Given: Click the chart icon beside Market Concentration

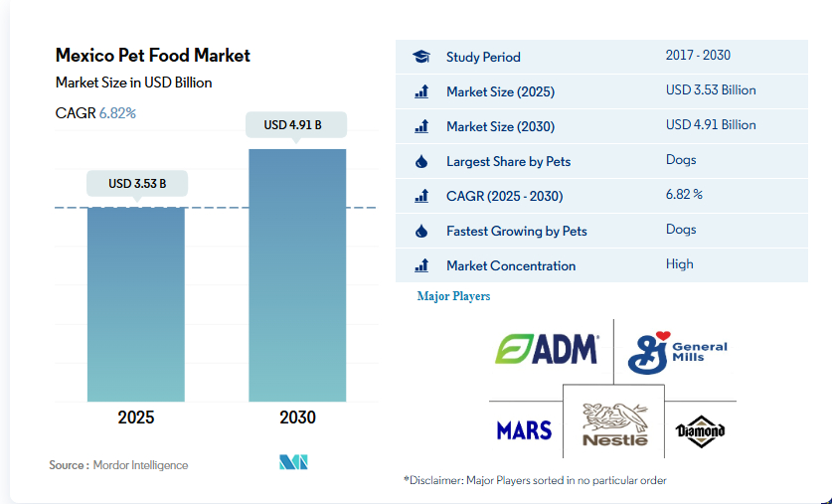Looking at the screenshot, I should point(420,265).
